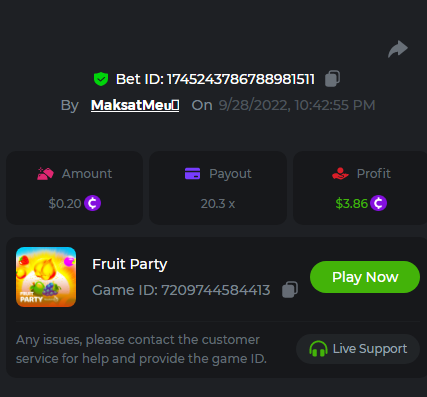Copy the Bet ID with copy icon
427x397 pixels.
click(332, 79)
